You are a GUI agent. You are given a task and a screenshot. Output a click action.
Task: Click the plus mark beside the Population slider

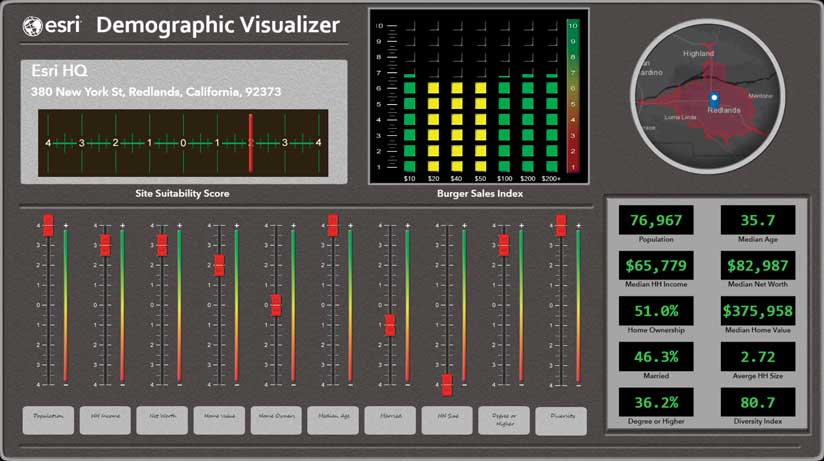(x=66, y=226)
